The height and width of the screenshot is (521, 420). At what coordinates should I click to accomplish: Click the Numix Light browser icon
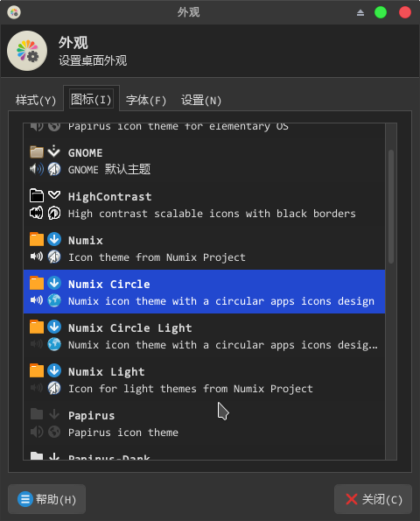[x=54, y=388]
